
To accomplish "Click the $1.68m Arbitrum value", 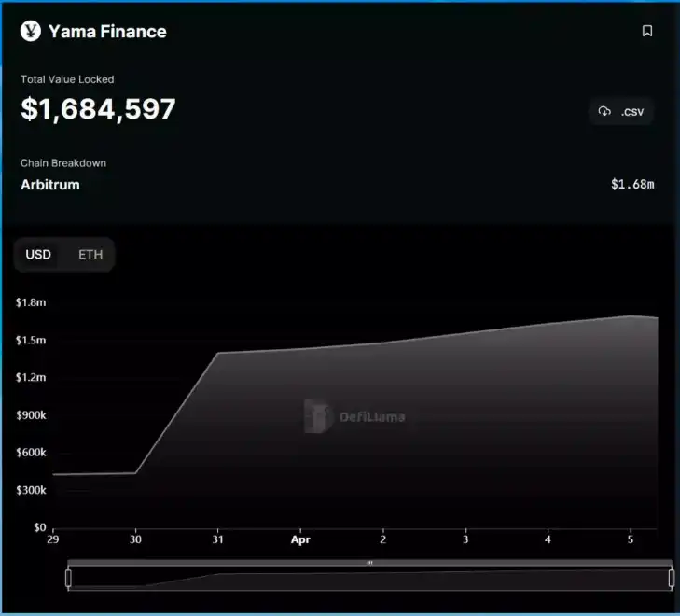I will tap(632, 185).
